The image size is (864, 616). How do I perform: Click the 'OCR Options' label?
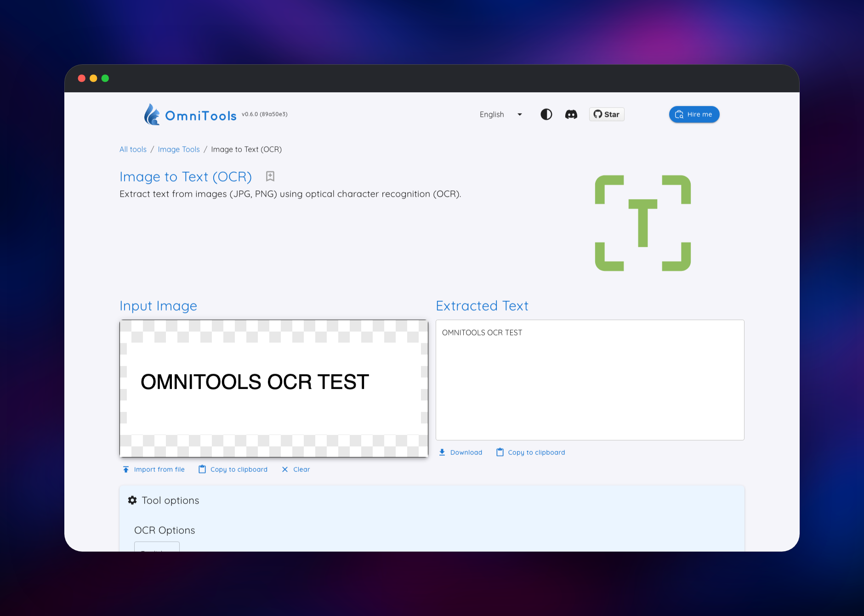pos(165,530)
